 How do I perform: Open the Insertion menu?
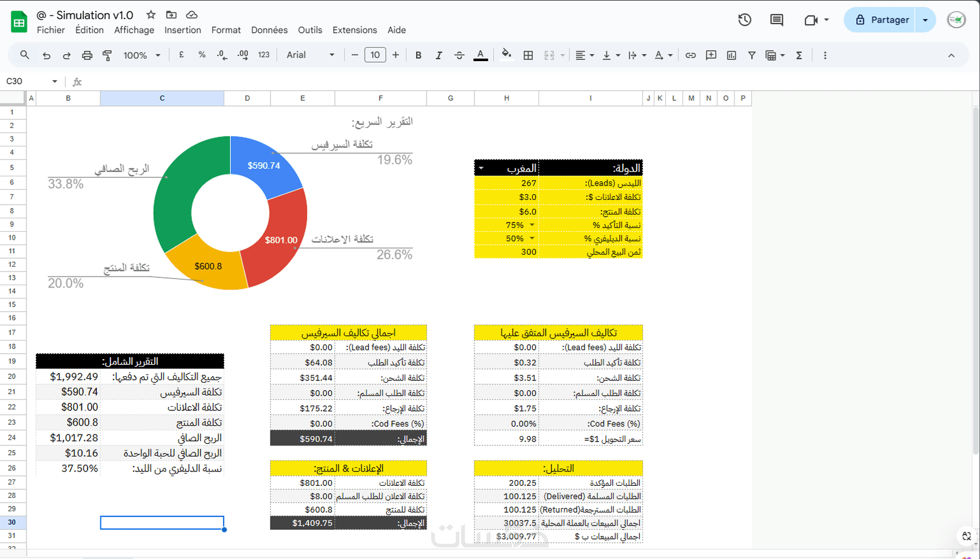[x=183, y=30]
